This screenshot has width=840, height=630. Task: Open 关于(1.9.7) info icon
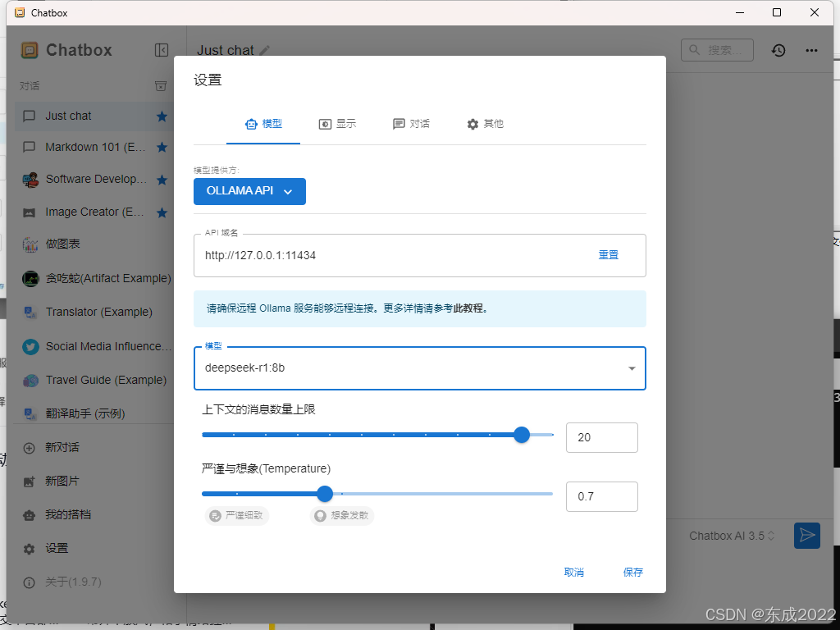pos(30,583)
